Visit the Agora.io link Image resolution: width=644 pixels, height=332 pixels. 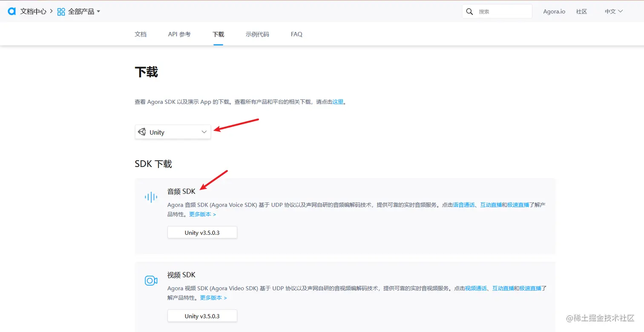point(554,12)
